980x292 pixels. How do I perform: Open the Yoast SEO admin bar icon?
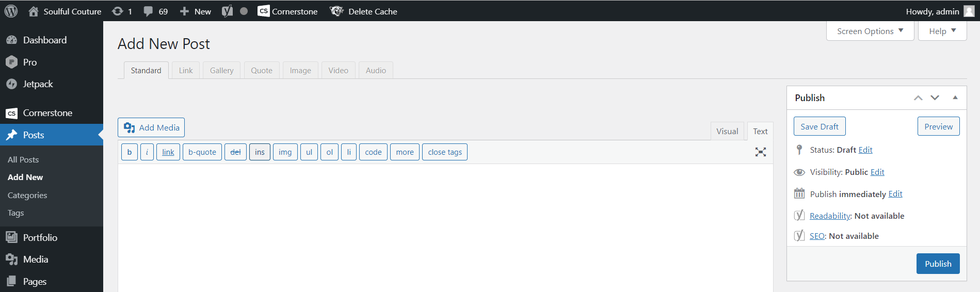pyautogui.click(x=227, y=11)
